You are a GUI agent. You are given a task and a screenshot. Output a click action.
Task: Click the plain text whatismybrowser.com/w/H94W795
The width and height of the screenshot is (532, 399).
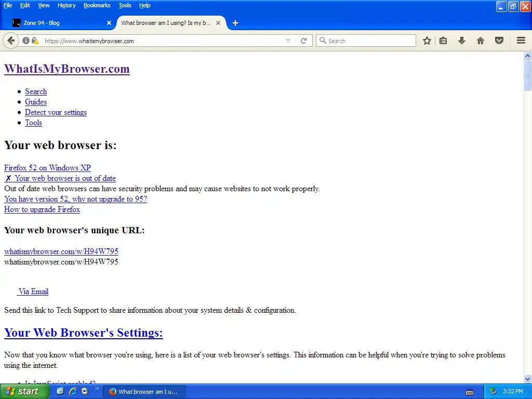pyautogui.click(x=61, y=262)
